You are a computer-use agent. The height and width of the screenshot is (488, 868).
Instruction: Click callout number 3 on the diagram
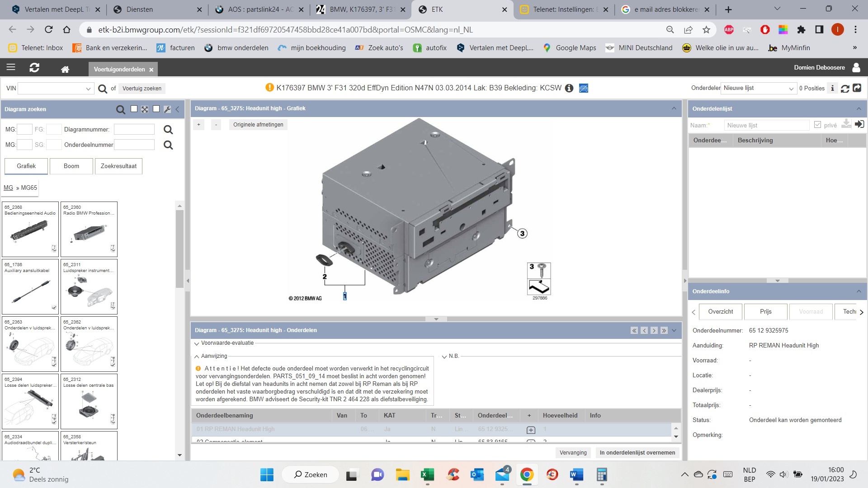click(523, 234)
